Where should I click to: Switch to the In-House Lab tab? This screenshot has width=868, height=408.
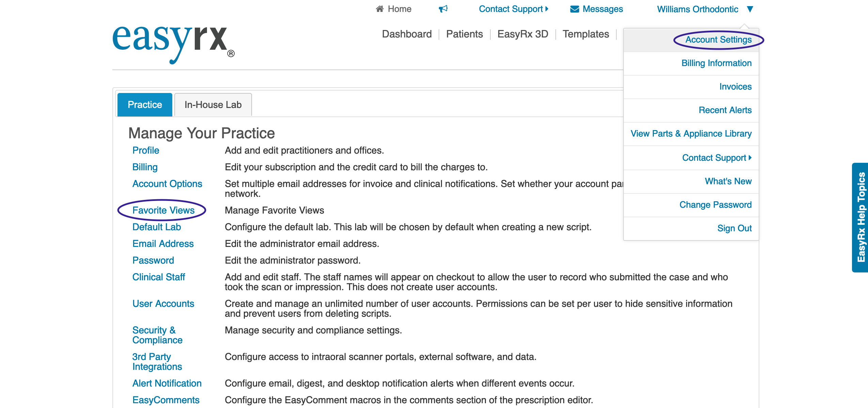point(213,105)
